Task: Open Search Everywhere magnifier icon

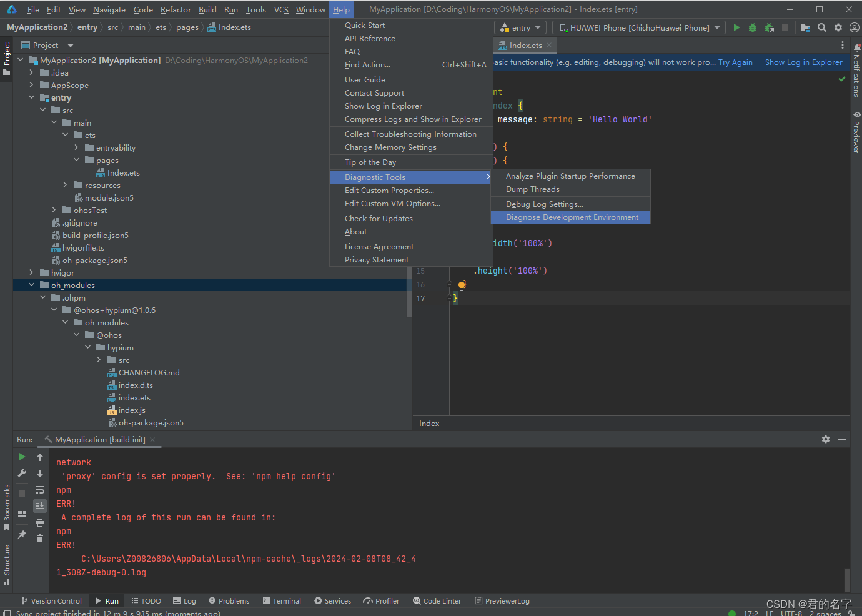Action: tap(822, 27)
